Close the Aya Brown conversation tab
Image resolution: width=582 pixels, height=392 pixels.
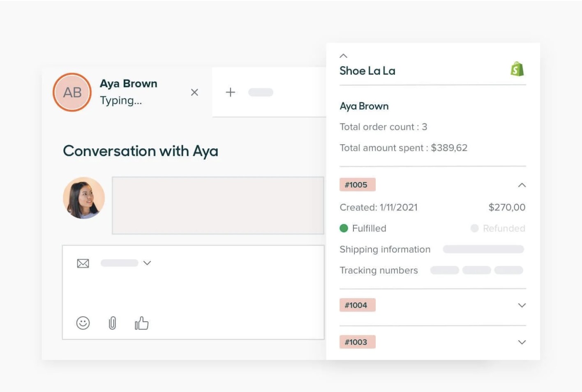194,92
